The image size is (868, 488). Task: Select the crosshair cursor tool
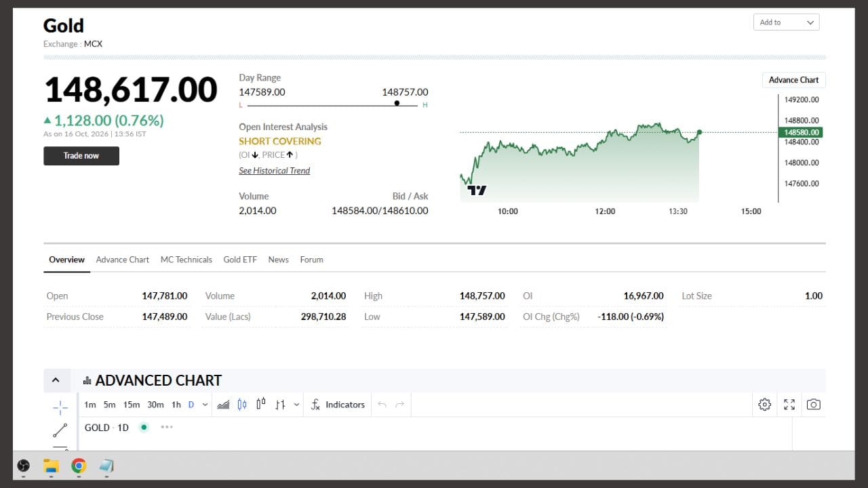click(60, 407)
